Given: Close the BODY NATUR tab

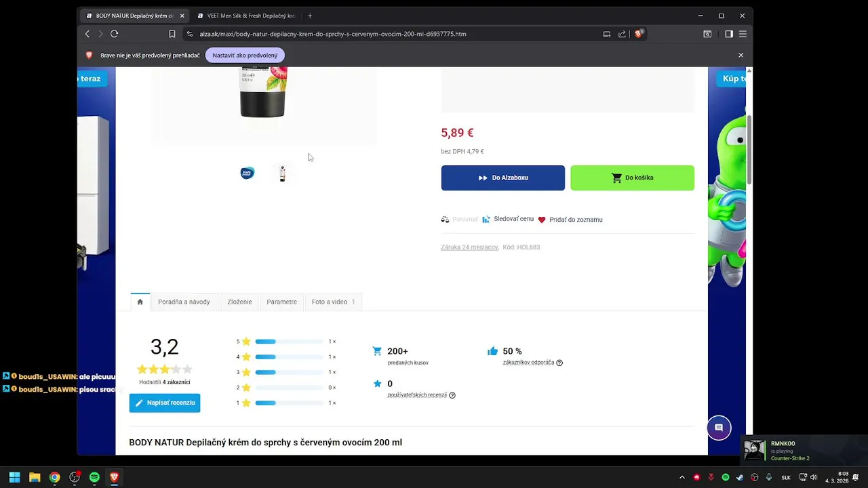Looking at the screenshot, I should pyautogui.click(x=182, y=16).
